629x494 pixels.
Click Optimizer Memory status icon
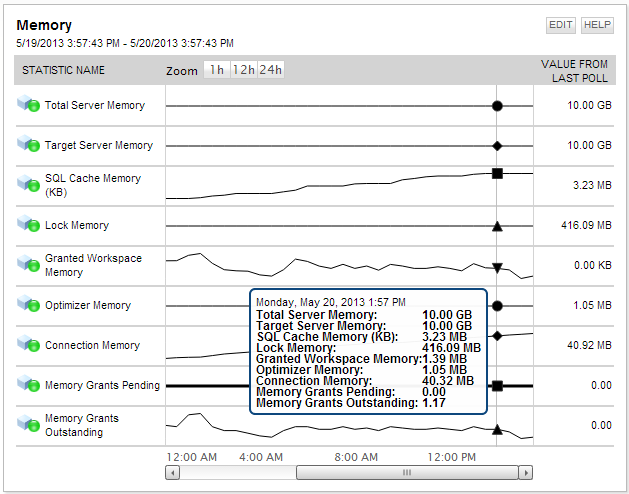(x=28, y=303)
